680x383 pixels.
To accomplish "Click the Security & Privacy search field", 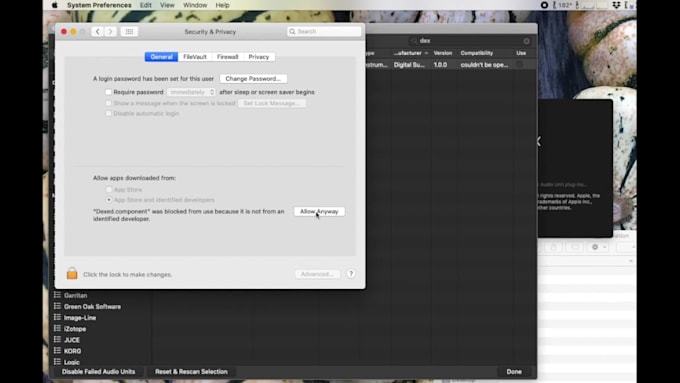I will 324,31.
